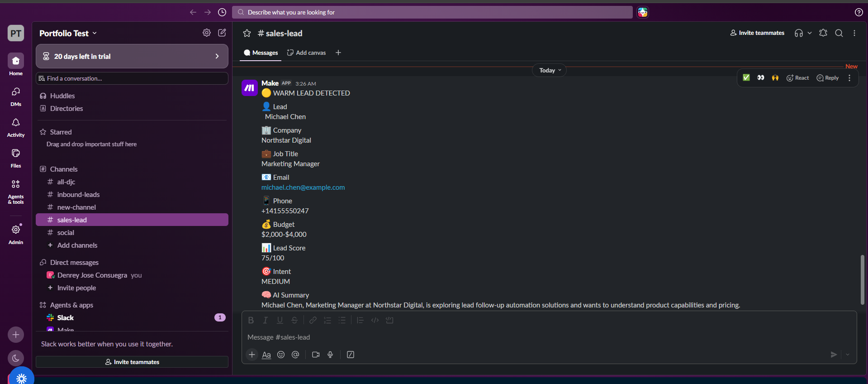Click Invite teammates in the header
The width and height of the screenshot is (868, 384).
click(x=757, y=33)
